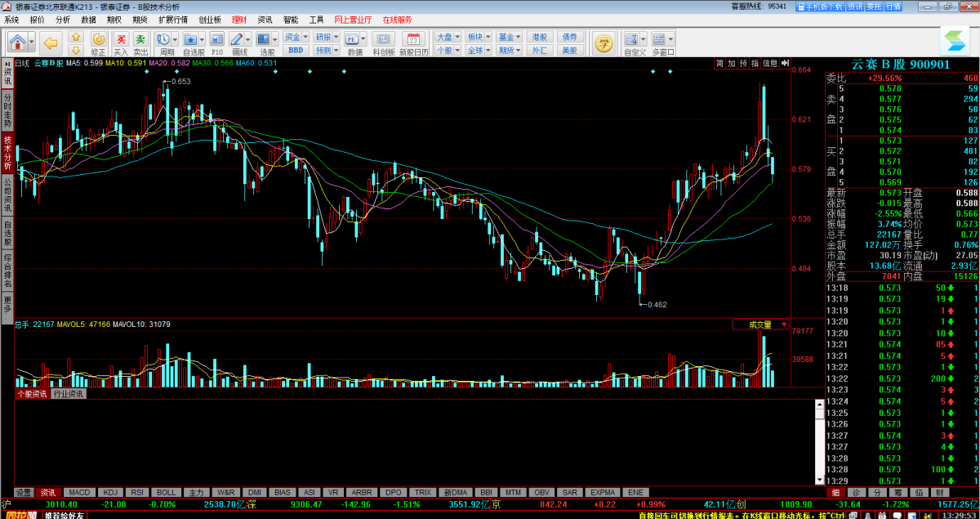Open the 自选股 favorites icon
Screen dimensions: 980x519
point(189,39)
